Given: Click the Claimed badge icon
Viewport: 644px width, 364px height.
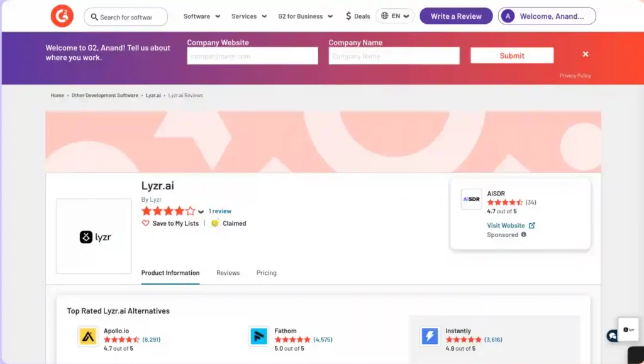Looking at the screenshot, I should tap(215, 223).
